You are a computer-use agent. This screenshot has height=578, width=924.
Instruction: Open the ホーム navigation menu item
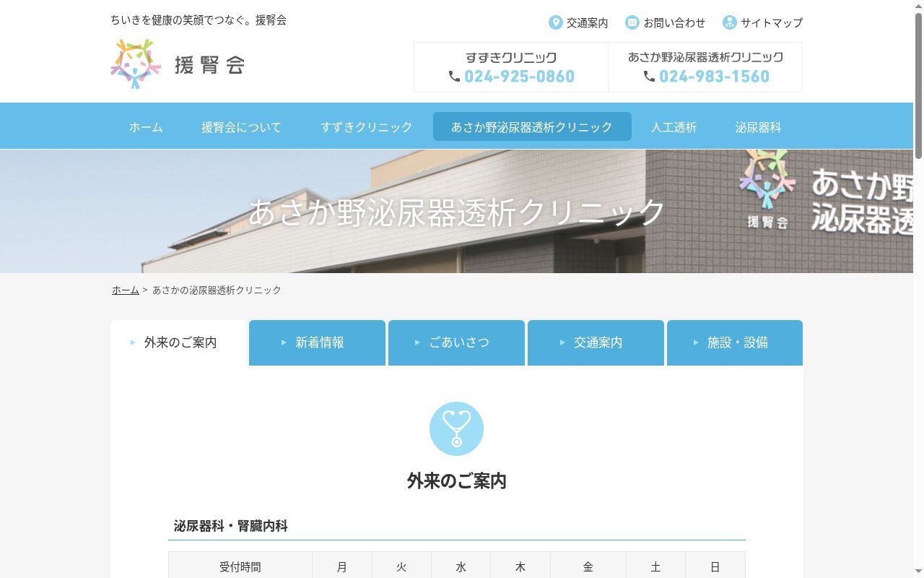(146, 126)
